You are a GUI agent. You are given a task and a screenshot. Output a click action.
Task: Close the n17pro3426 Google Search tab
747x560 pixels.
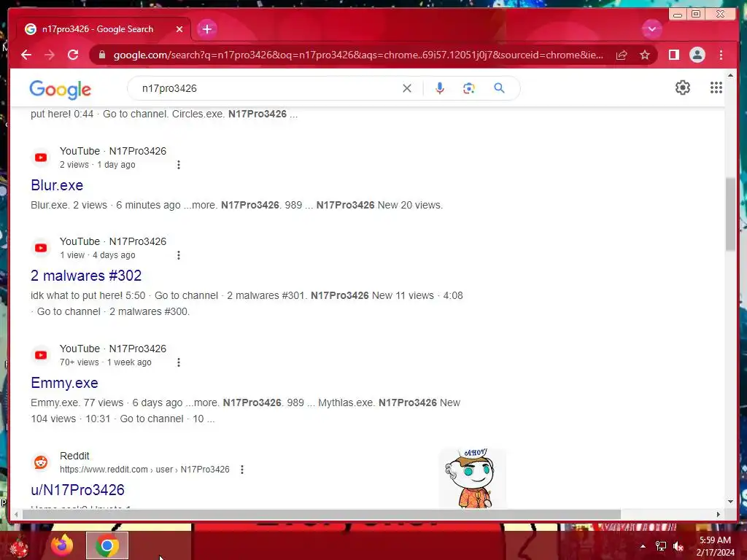pyautogui.click(x=179, y=29)
